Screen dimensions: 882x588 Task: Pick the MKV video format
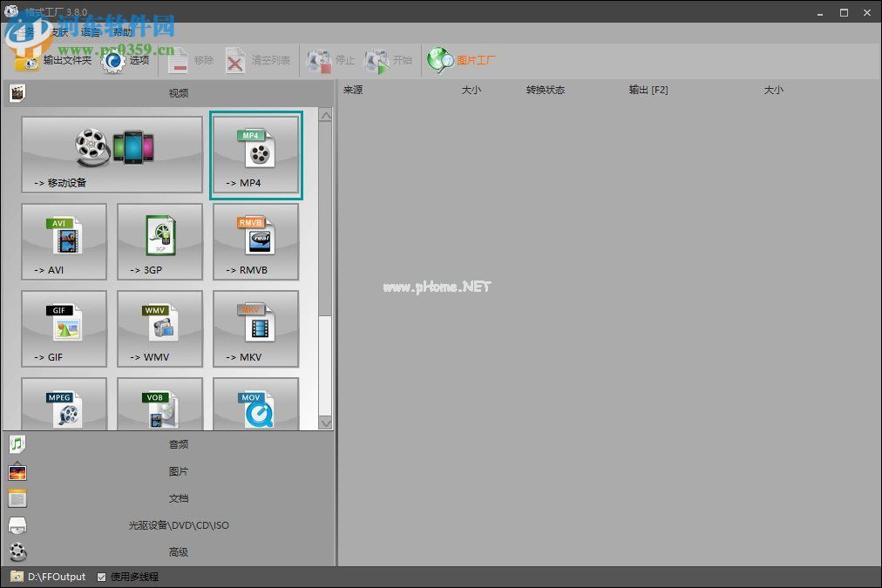[255, 328]
